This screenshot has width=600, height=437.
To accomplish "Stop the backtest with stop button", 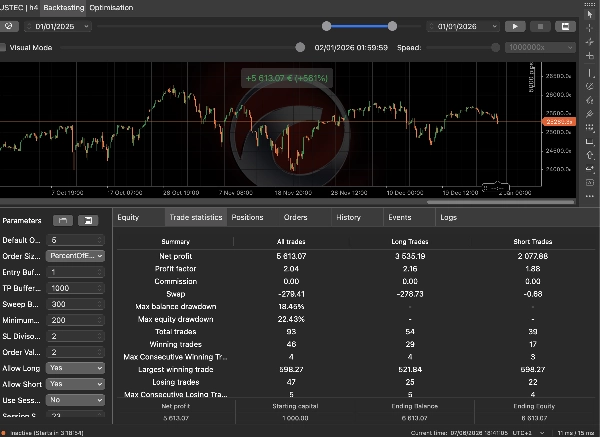I will point(540,26).
